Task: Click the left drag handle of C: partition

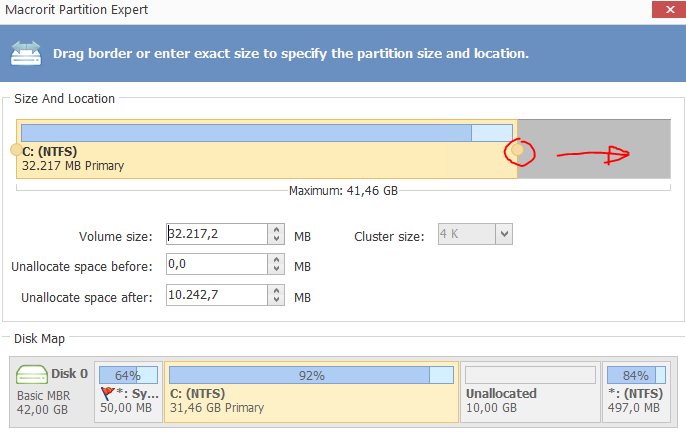Action: [x=16, y=150]
